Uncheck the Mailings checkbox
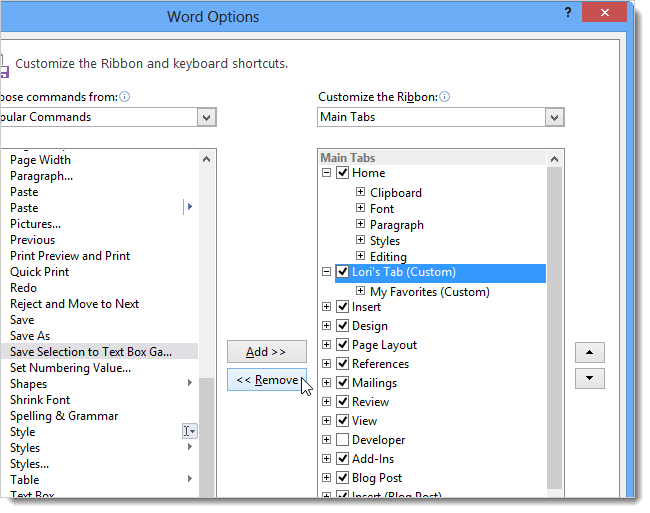 tap(342, 382)
